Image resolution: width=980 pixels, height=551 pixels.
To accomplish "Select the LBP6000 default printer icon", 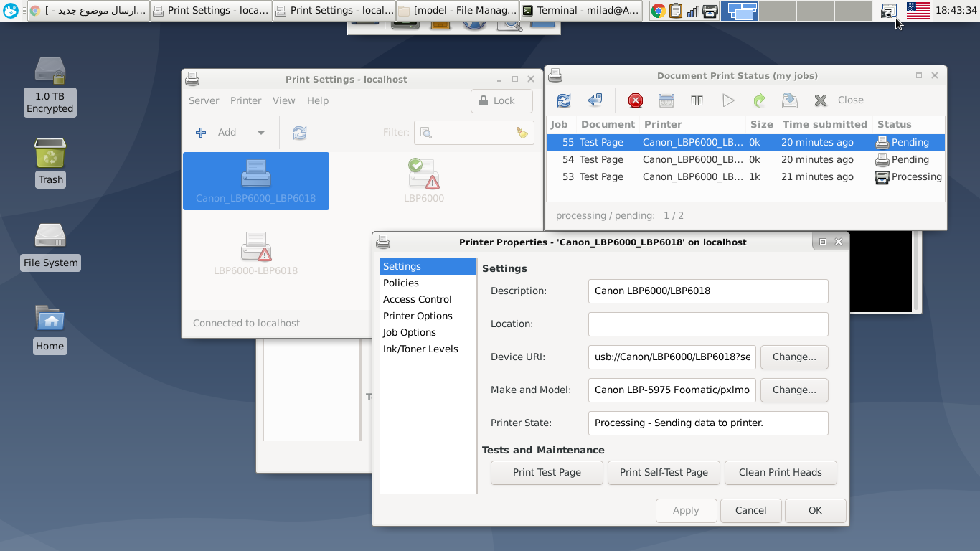I will [423, 181].
